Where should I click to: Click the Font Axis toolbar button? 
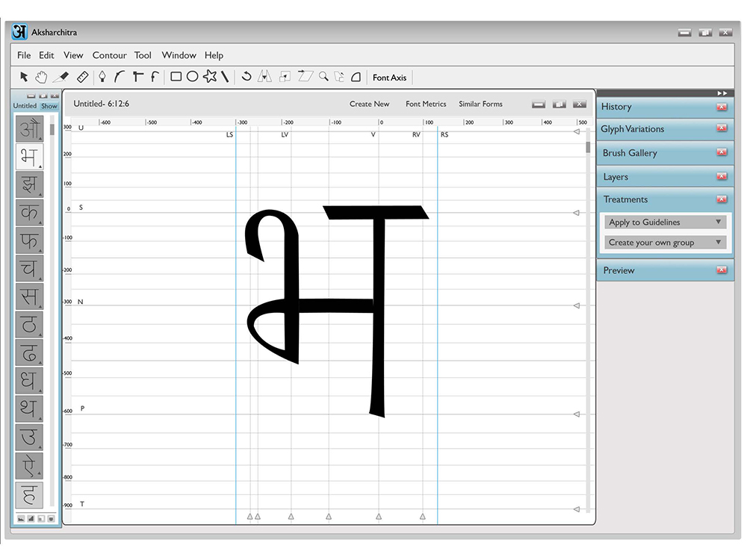click(x=389, y=78)
